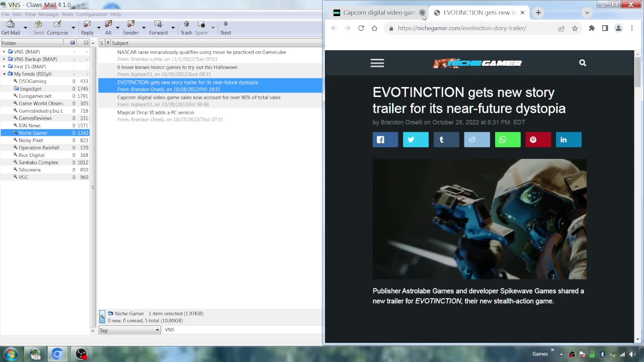Click the share page icon in address bar
644x362 pixels.
[561, 28]
